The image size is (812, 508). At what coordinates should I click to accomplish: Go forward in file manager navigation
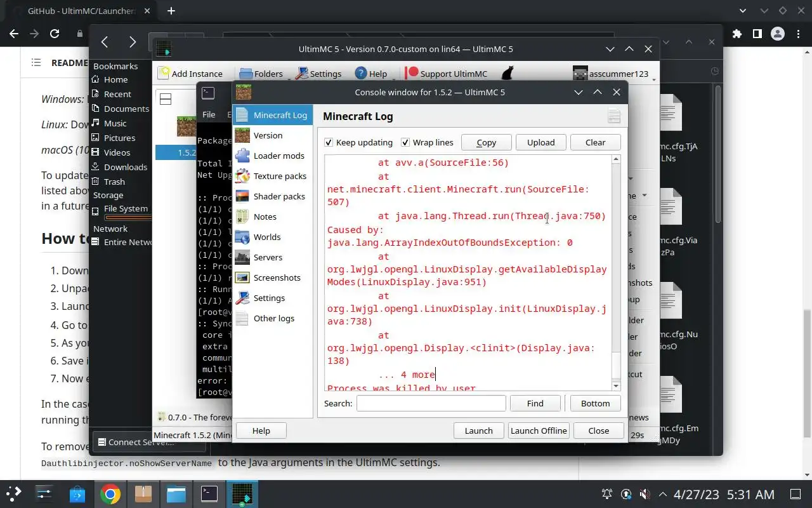pos(132,42)
